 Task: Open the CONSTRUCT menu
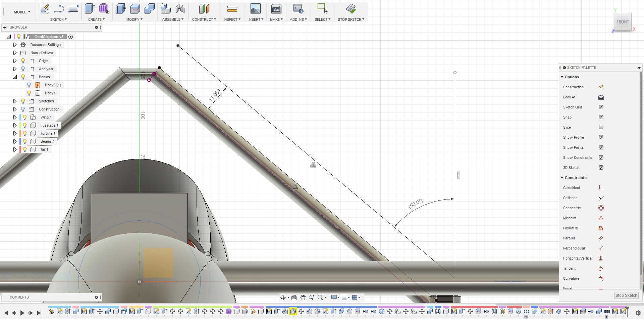(204, 19)
